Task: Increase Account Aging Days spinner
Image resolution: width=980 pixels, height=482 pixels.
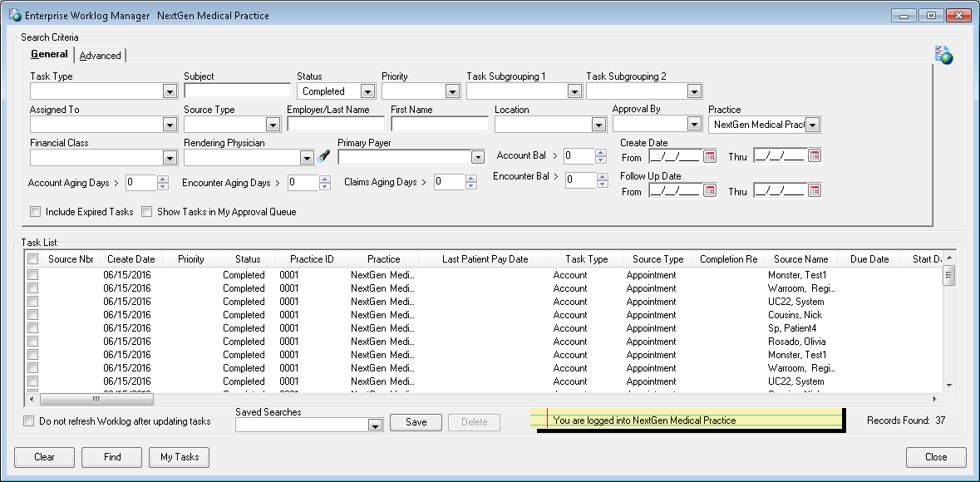Action: pos(162,179)
